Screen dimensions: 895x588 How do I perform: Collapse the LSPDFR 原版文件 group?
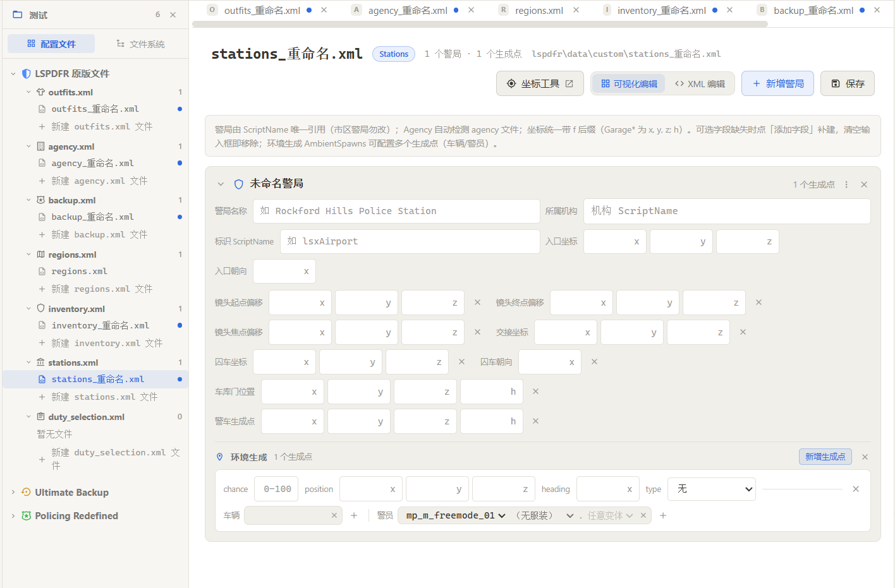(13, 74)
